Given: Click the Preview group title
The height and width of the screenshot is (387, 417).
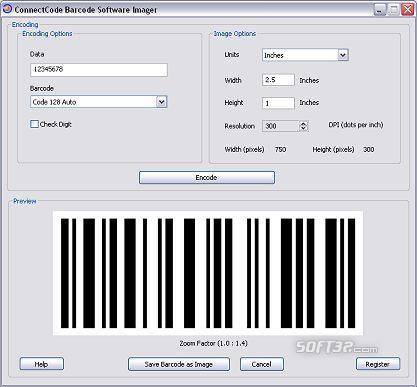Looking at the screenshot, I should coord(25,201).
